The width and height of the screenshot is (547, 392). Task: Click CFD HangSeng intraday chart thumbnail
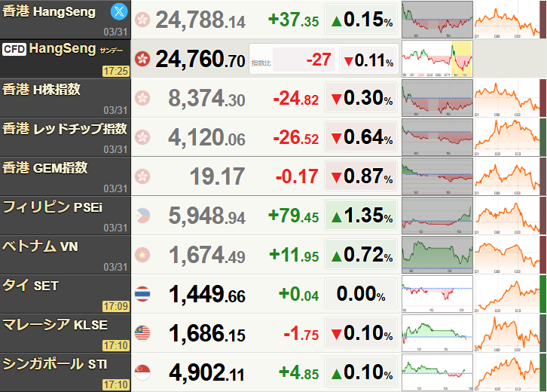click(437, 59)
